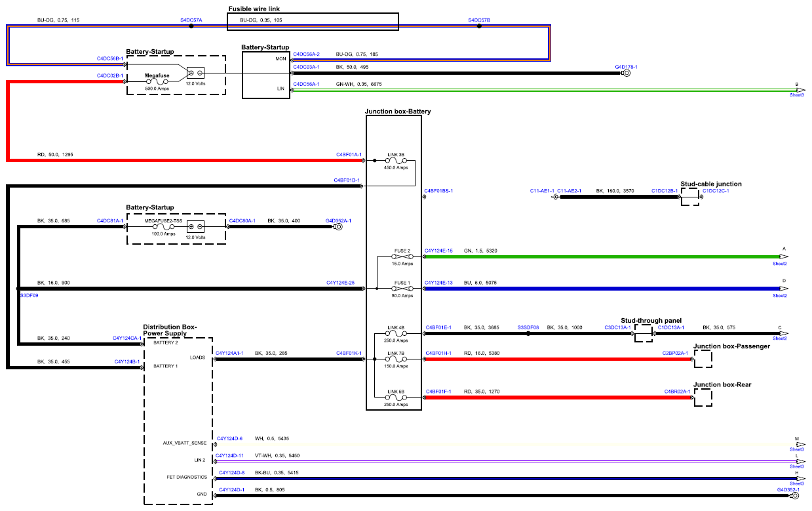Follow the Sheet3 link under arrow M

[797, 449]
